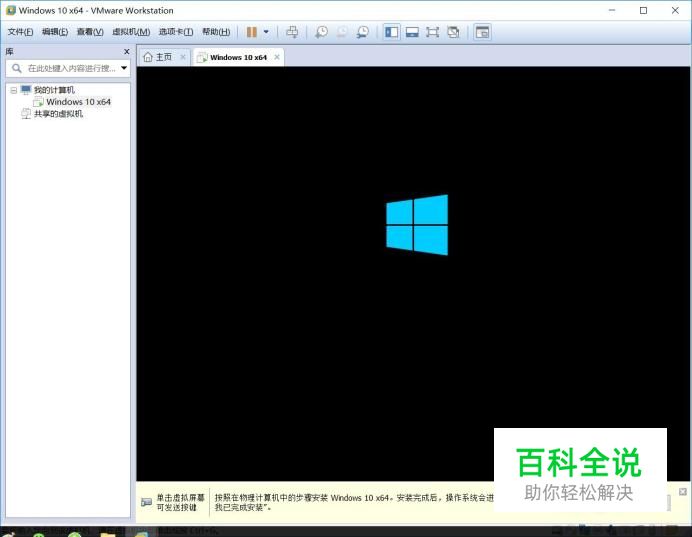Click the take snapshot icon
The image size is (692, 537).
tap(321, 32)
